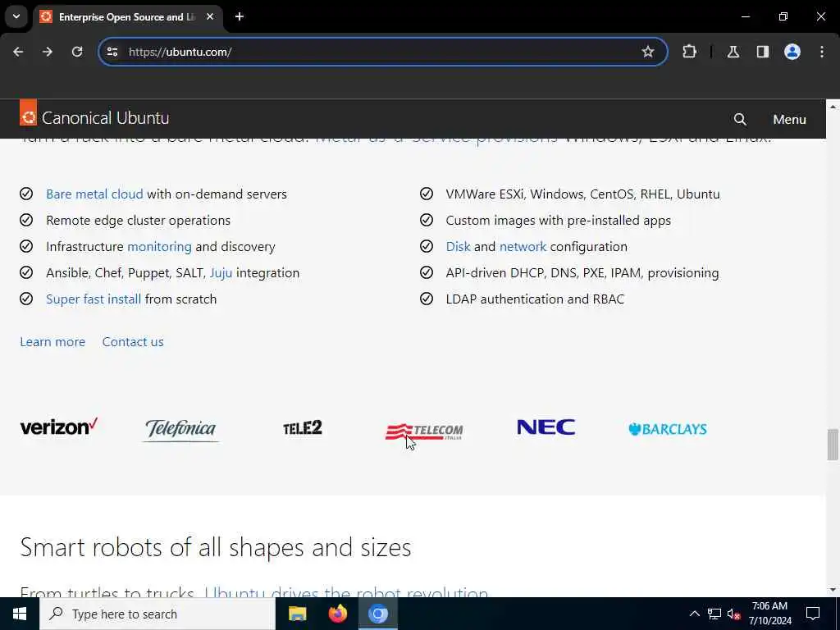
Task: Open the taskbar clock and date
Action: tap(769, 614)
